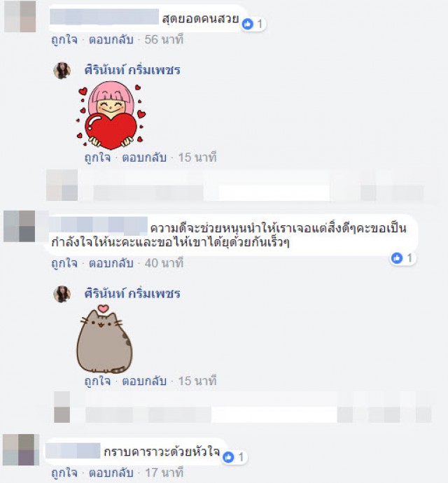
Task: Click ถูกใจ under the heart sticker reply
Action: pos(97,157)
